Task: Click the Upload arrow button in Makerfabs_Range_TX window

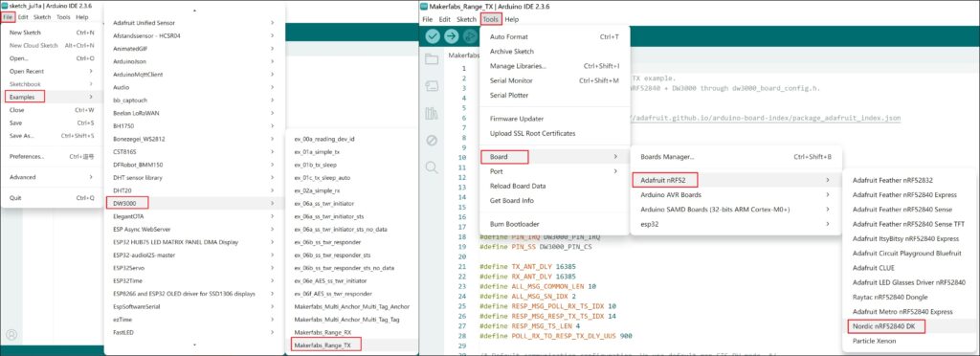Action: (451, 37)
